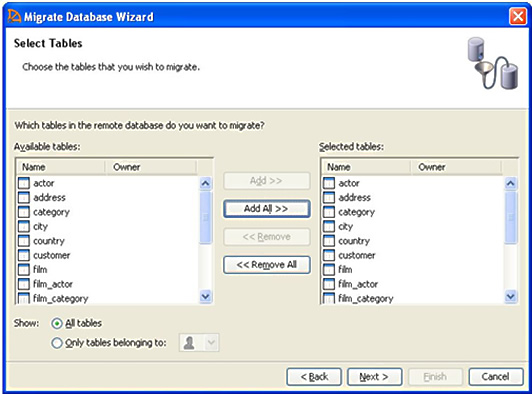532x394 pixels.
Task: Select 'address' text in Available tables
Action: coord(50,198)
